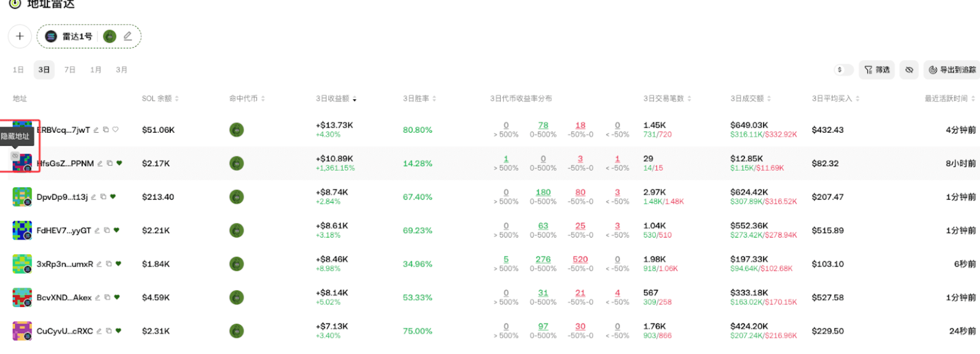Copy the FdHEV7...yyGT wallet address
Viewport: 980px width, 354px height.
click(107, 230)
